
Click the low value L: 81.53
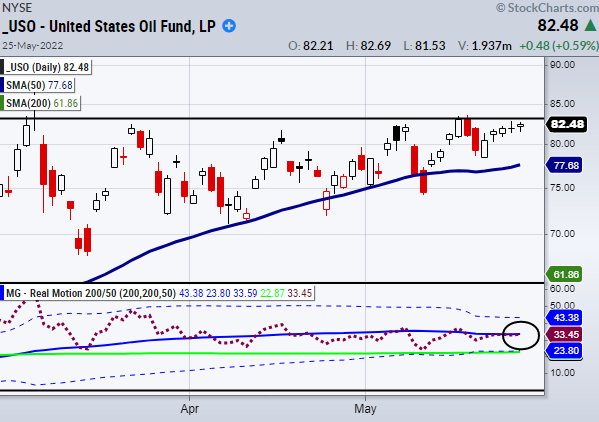tap(424, 46)
